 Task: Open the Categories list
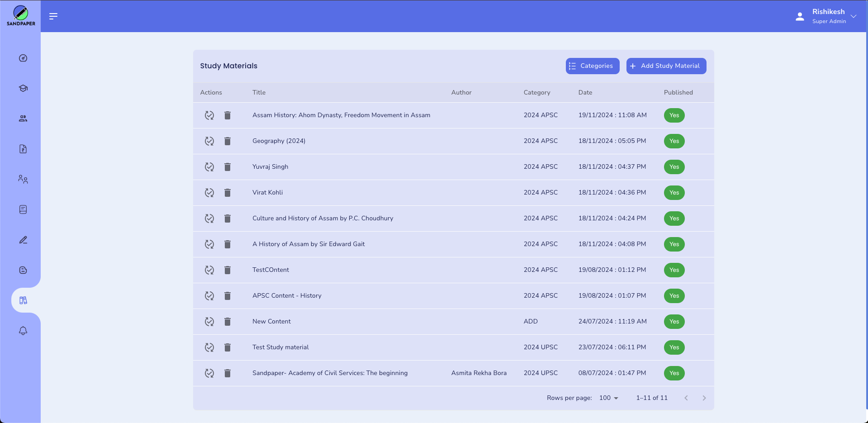coord(592,66)
